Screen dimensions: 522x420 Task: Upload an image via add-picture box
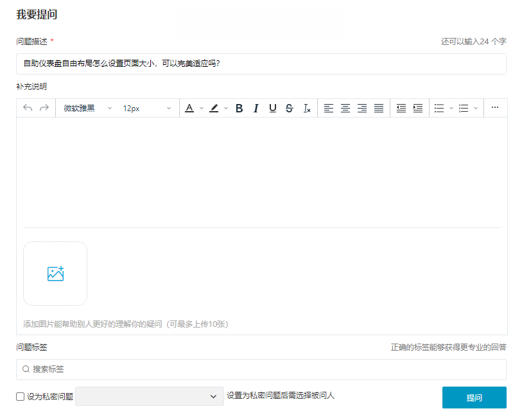coord(55,274)
